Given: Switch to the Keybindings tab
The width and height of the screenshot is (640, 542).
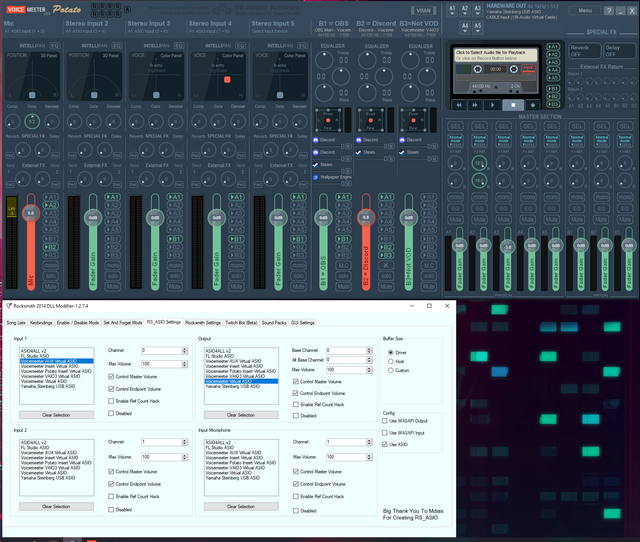Looking at the screenshot, I should 42,322.
